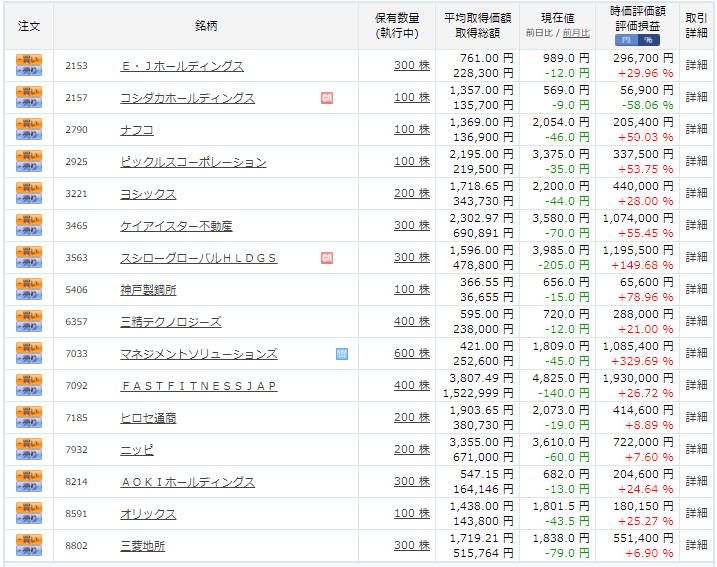Open the AOKIホールディングス stock link
This screenshot has height=567, width=717.
[x=187, y=482]
